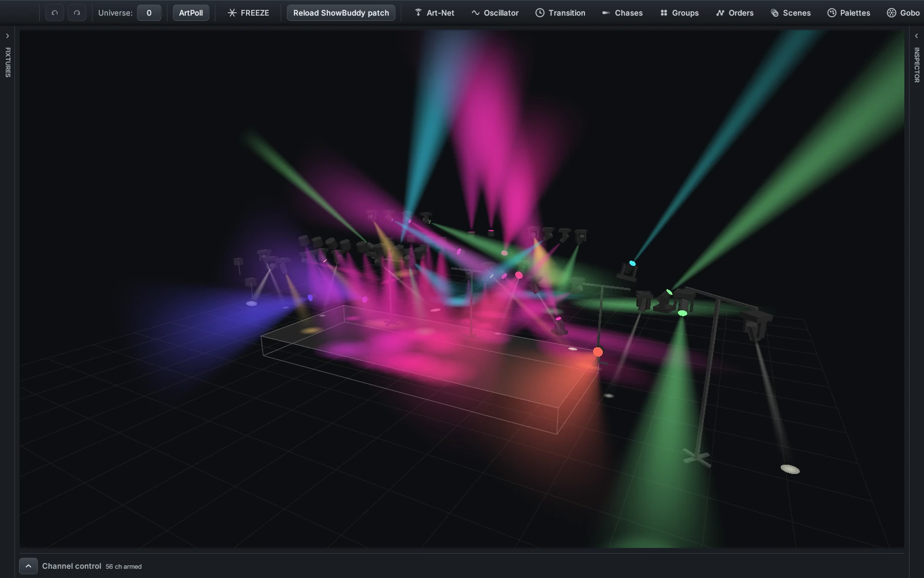Click the FIXTURES vertical label
Viewport: 924px width, 578px height.
8,62
